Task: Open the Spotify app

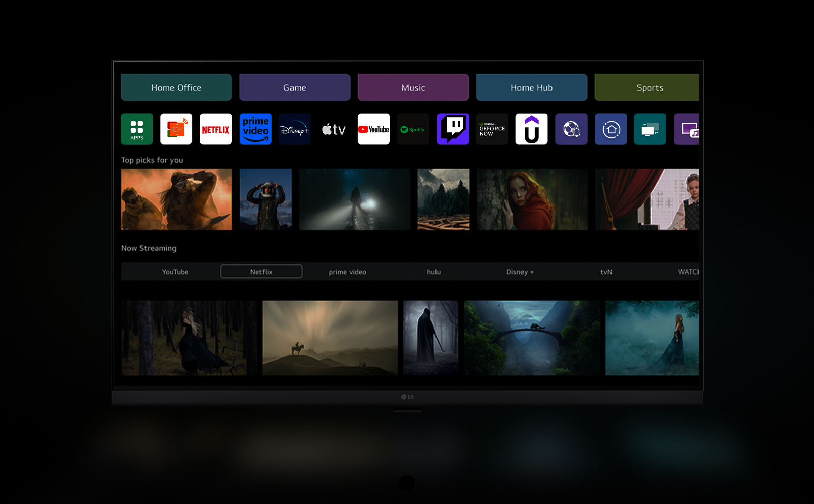Action: point(413,129)
